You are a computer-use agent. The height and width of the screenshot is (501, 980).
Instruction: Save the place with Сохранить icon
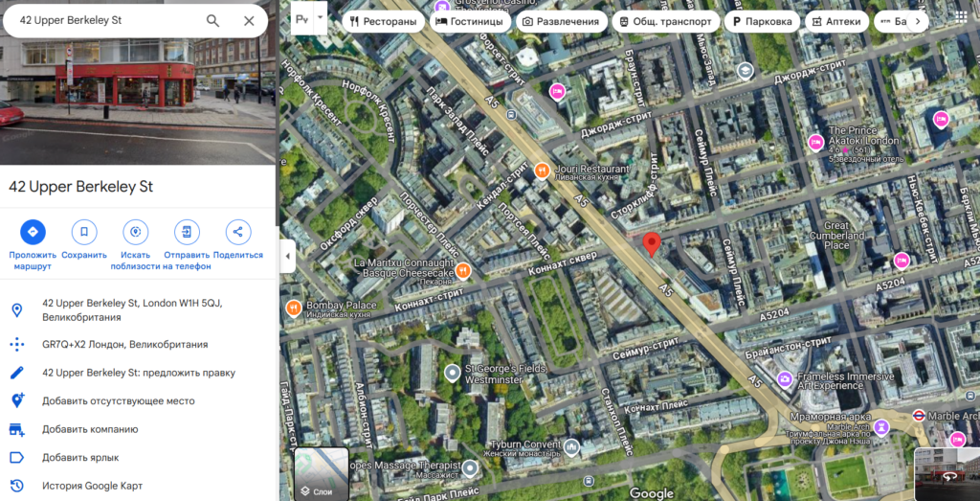pos(84,232)
